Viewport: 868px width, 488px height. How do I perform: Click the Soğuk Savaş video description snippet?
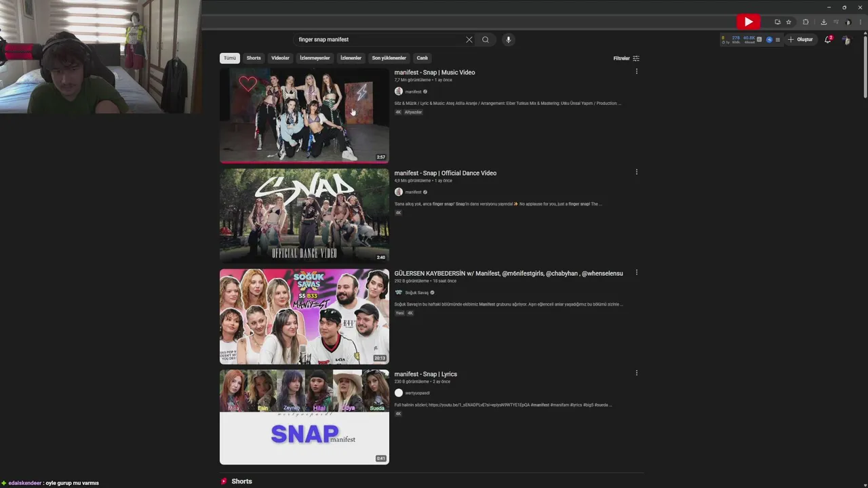507,304
